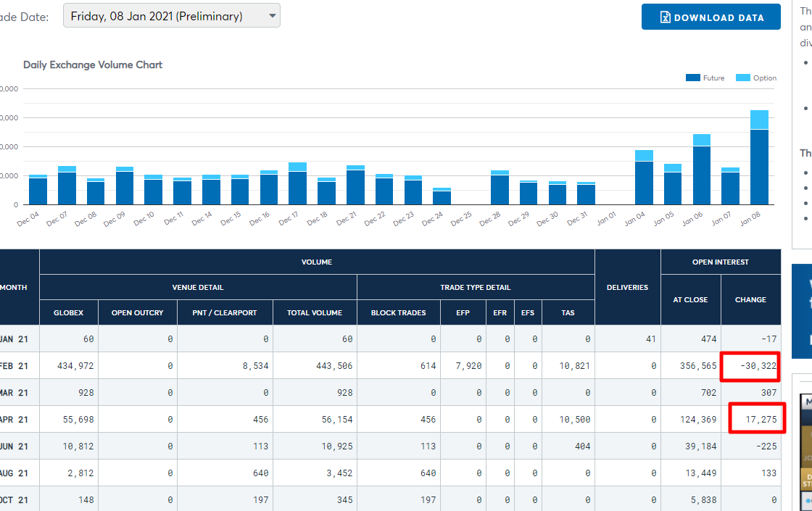Screen dimensions: 812x511
Task: Click the Block Trades column header
Action: point(398,312)
